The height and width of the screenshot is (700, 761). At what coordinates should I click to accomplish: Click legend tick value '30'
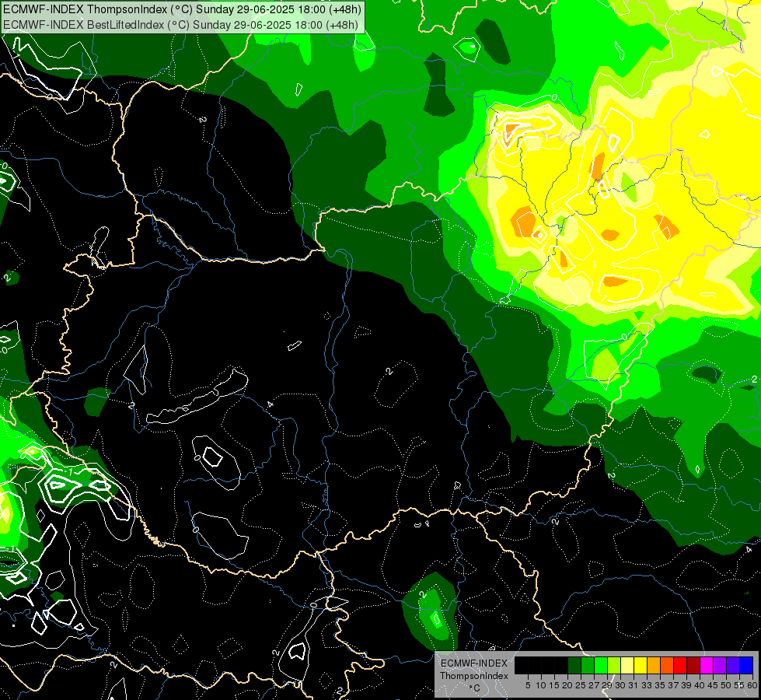[x=620, y=685]
